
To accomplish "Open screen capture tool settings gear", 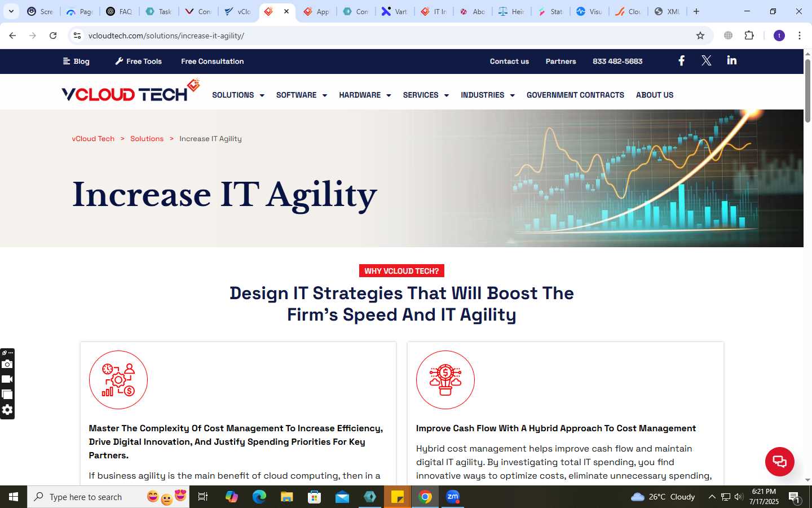I will pyautogui.click(x=7, y=410).
